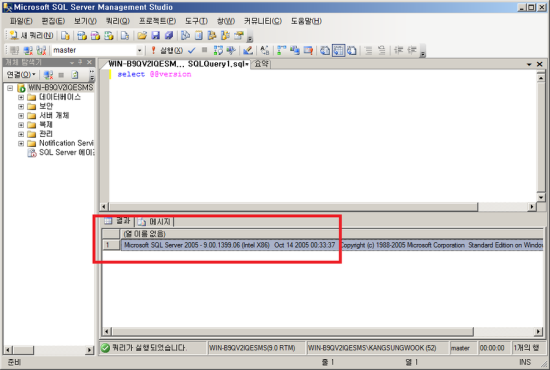Image resolution: width=550 pixels, height=370 pixels.
Task: Open the 커뮤니티(C) menu
Action: (x=263, y=21)
